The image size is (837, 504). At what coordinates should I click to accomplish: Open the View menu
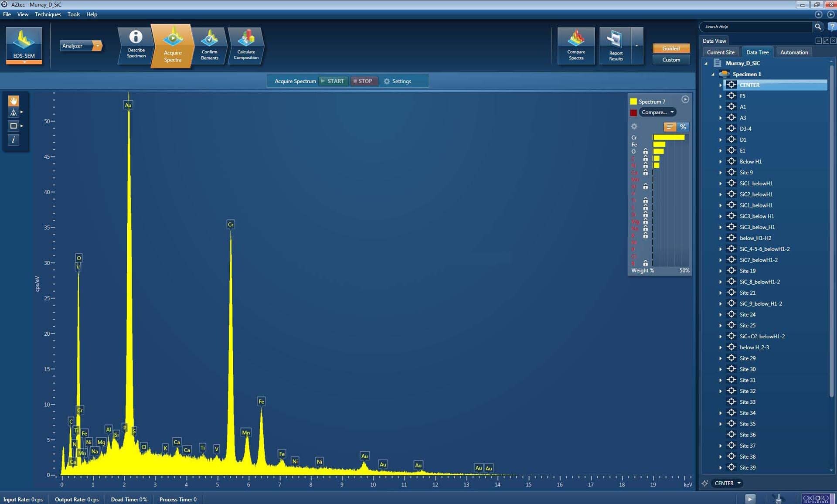point(23,14)
